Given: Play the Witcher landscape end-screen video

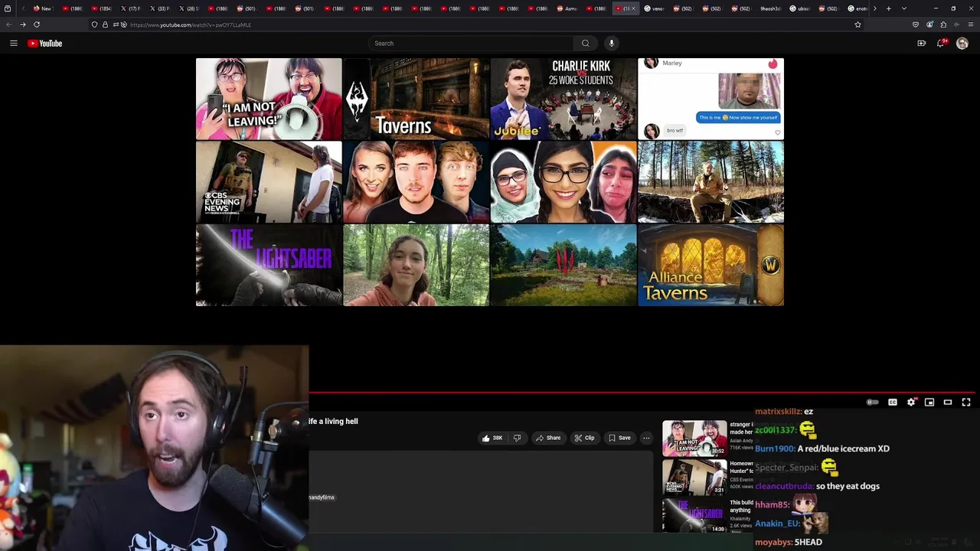Looking at the screenshot, I should (563, 265).
